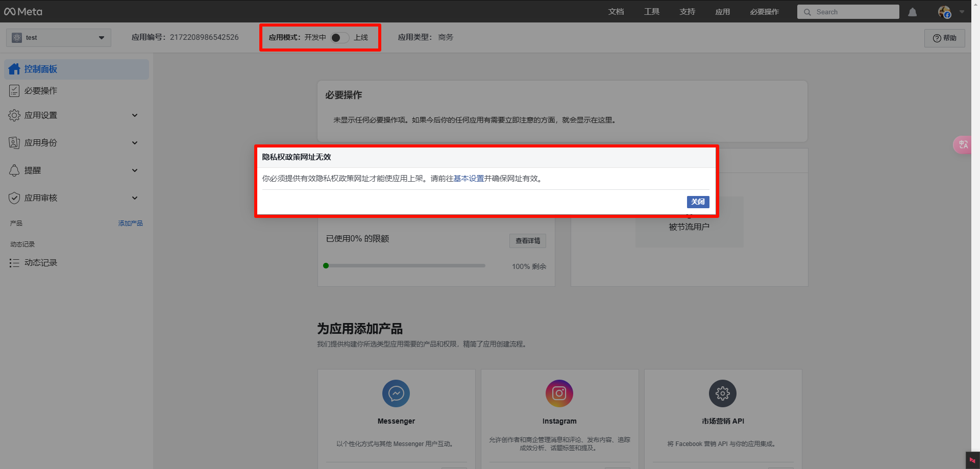Open the 文档 menu in top bar
This screenshot has width=980, height=469.
point(616,12)
